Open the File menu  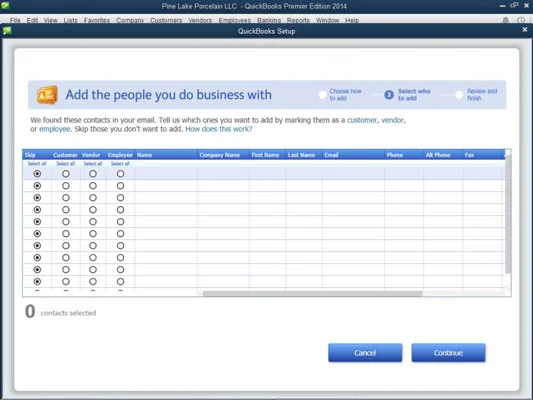(15, 20)
